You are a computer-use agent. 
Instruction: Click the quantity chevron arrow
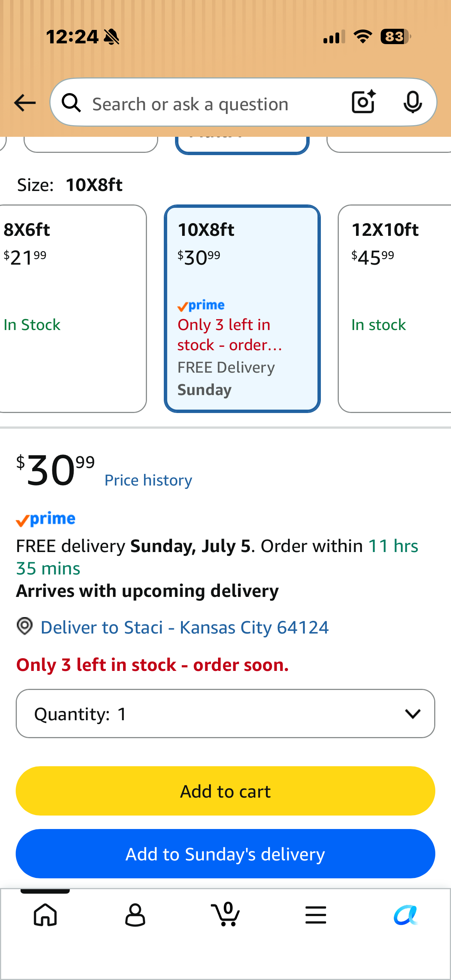[412, 714]
